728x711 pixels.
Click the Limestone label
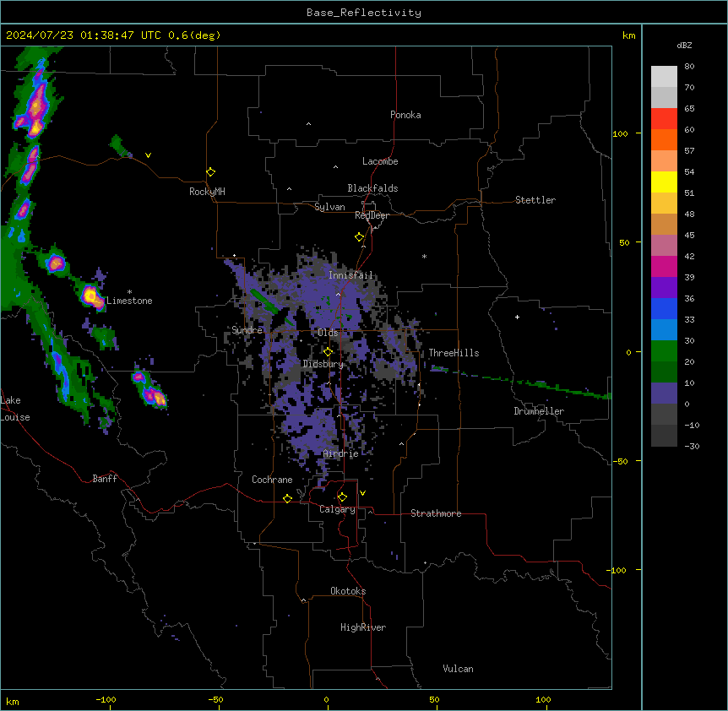(x=129, y=301)
